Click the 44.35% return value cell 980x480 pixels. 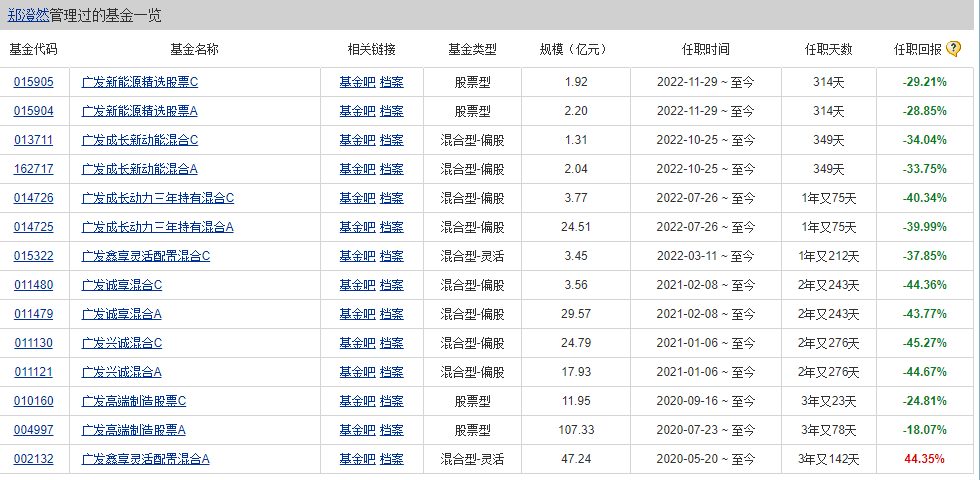(924, 459)
